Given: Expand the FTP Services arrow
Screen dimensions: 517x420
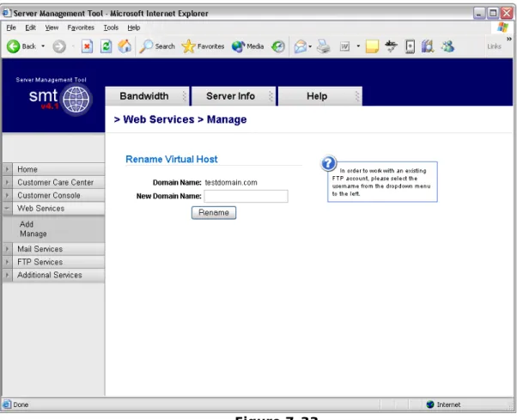Looking at the screenshot, I should click(7, 262).
